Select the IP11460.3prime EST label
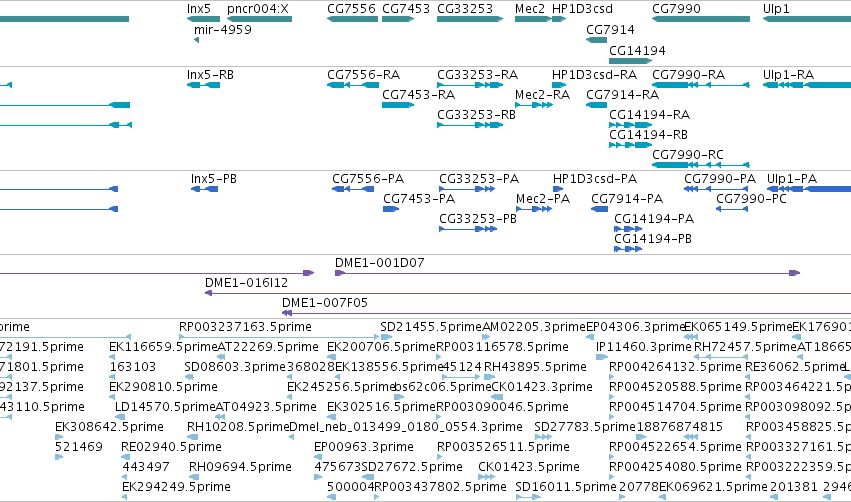Screen dimensions: 851x502 click(644, 347)
